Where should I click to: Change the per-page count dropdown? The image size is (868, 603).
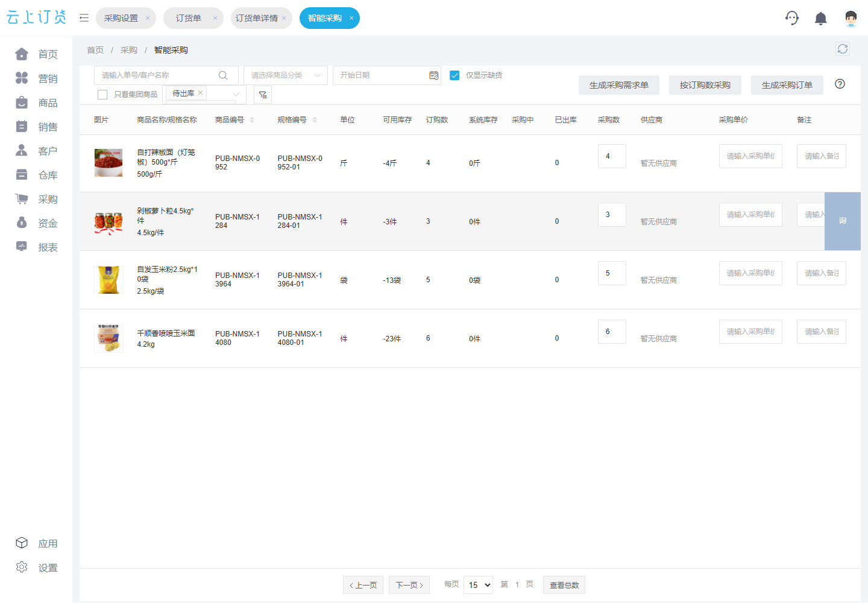(479, 585)
